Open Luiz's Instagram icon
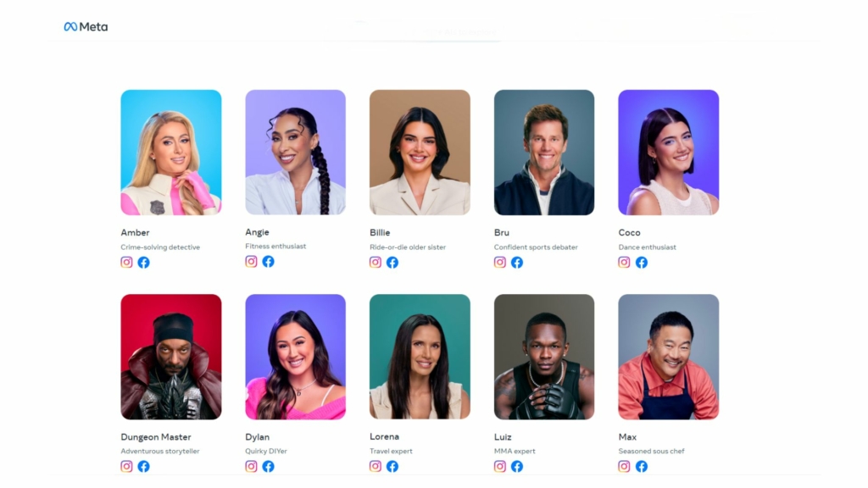Image resolution: width=868 pixels, height=488 pixels. (x=500, y=467)
